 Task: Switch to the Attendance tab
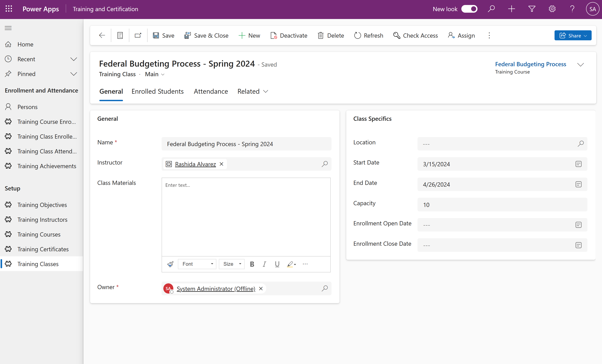211,91
